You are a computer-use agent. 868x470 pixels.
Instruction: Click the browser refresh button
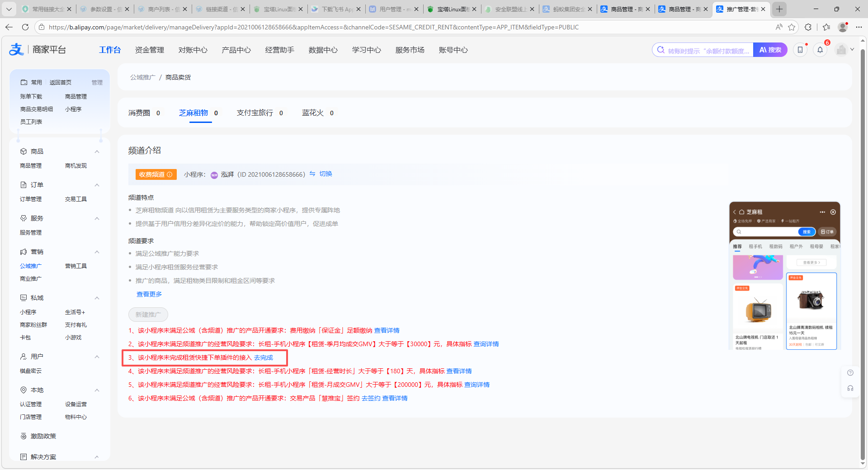25,27
